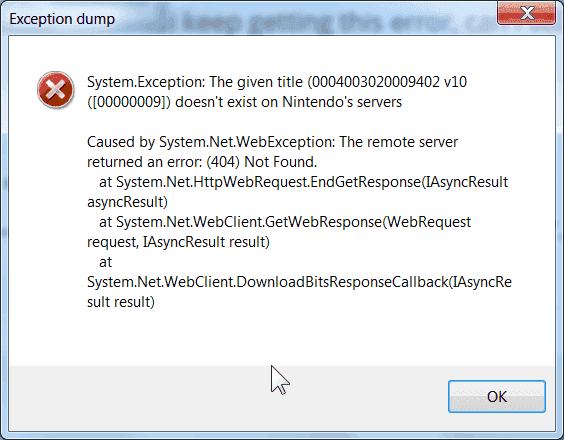Click the DownloadBitsResponseCallback stack trace line

click(299, 282)
